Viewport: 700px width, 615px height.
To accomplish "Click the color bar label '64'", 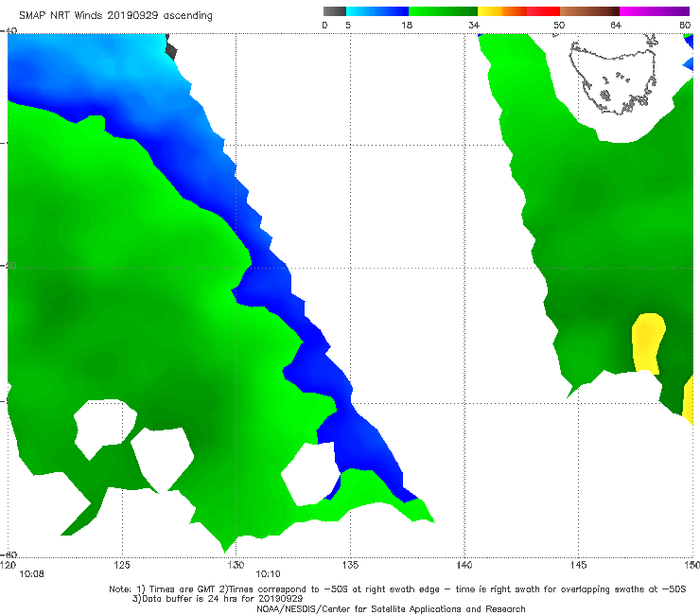I will tap(616, 25).
